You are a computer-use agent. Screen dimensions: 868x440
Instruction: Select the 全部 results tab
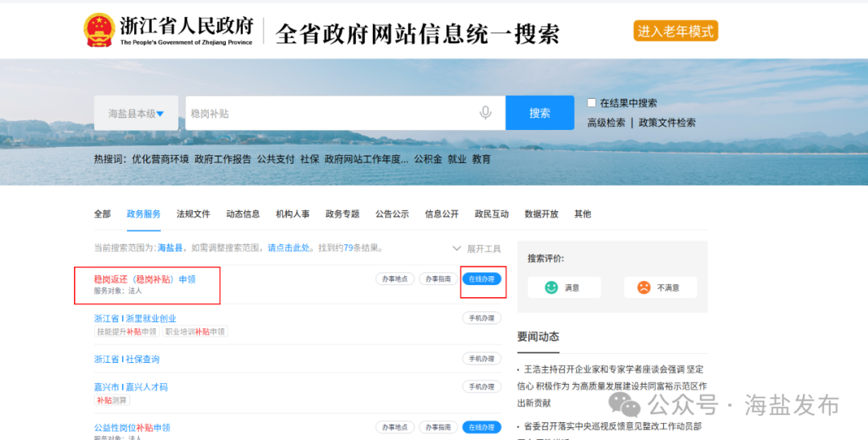102,214
